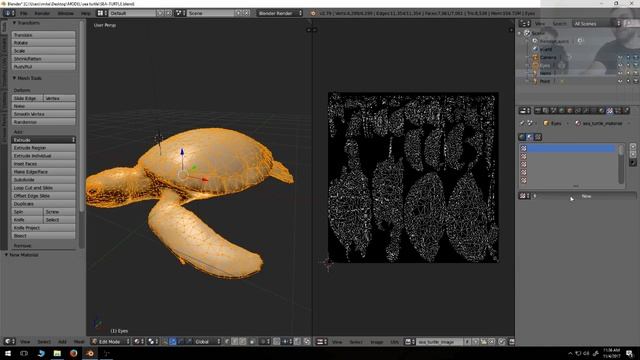Open Blender from the Windows taskbar

coord(90,353)
